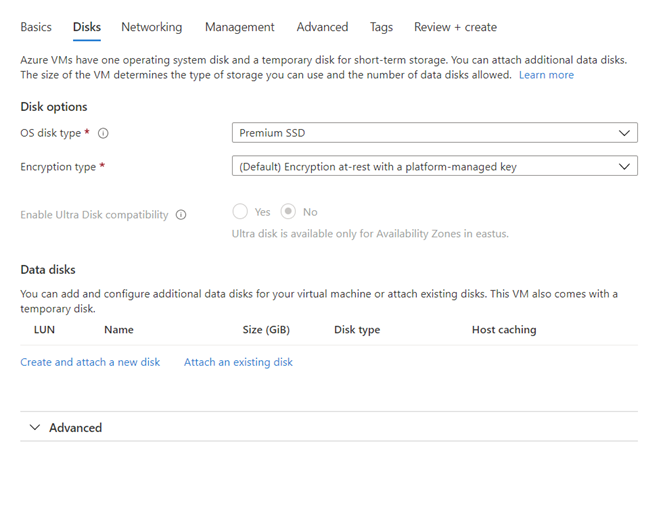Click the Disk options heading
Viewport: 665px width, 505px height.
pyautogui.click(x=54, y=107)
